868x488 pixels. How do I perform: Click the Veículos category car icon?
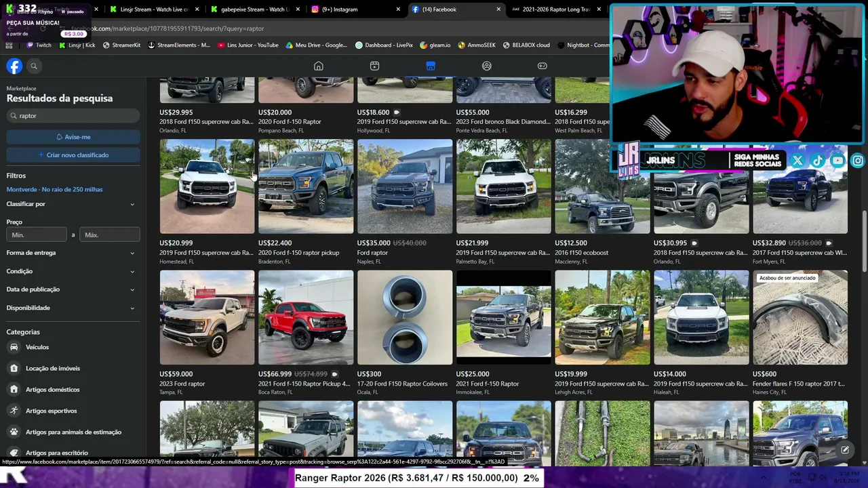(x=14, y=347)
